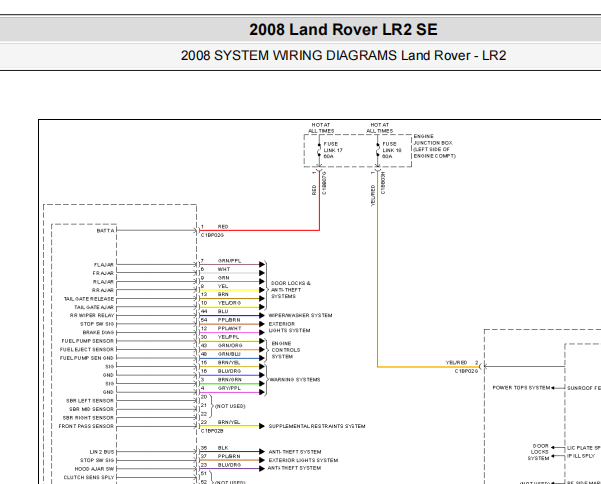Click the 'YEL/ORG' wire color at pin 10

(230, 303)
